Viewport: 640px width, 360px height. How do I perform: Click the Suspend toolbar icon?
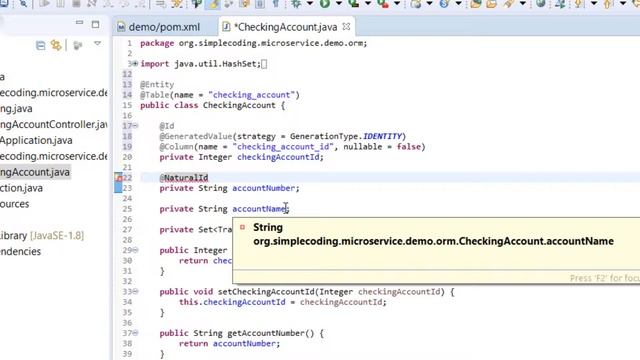(x=60, y=4)
